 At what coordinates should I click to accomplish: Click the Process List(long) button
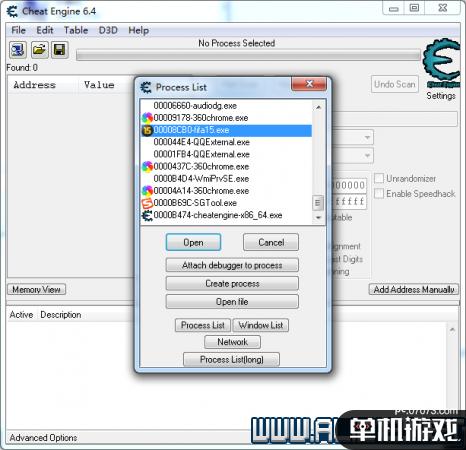[231, 360]
